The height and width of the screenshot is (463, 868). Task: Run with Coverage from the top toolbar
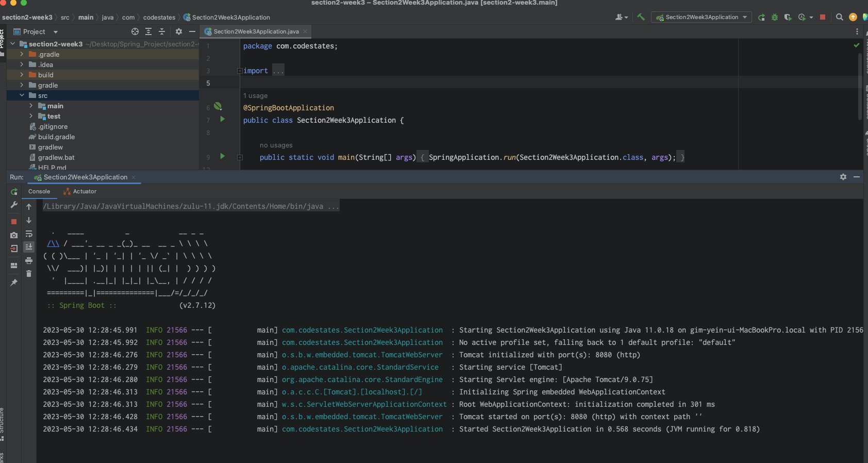788,17
